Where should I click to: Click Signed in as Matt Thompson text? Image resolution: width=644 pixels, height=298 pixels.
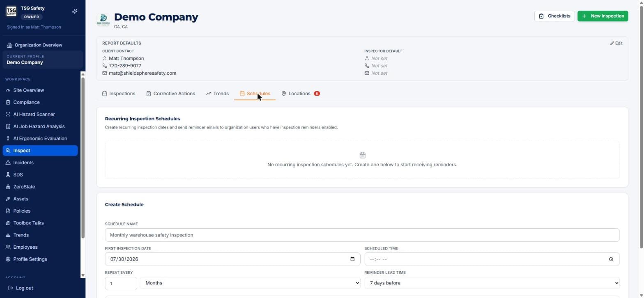pyautogui.click(x=34, y=27)
